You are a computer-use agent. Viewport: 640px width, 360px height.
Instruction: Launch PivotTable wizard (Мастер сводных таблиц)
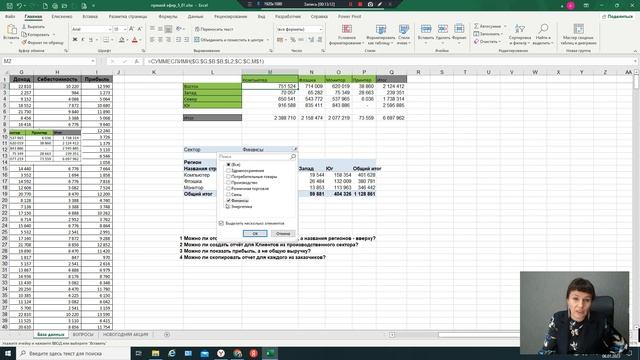pyautogui.click(x=578, y=34)
